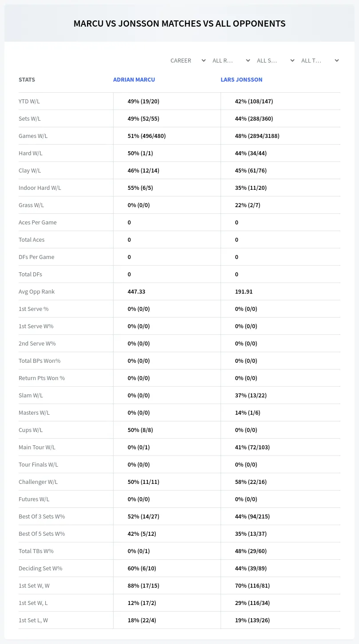This screenshot has height=644, width=359.
Task: Click the chevron arrow beside ALL S...
Action: click(x=292, y=60)
